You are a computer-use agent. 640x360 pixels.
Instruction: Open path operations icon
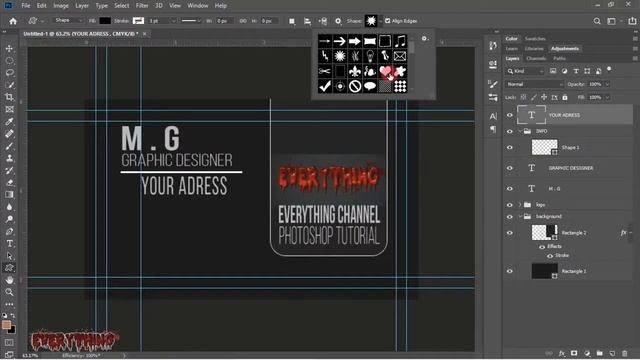(x=292, y=21)
